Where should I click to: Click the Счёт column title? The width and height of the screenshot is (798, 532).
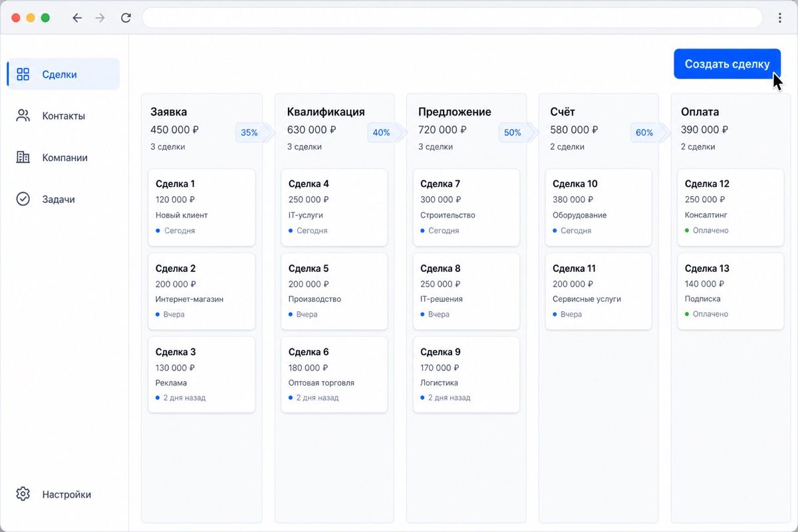[563, 112]
